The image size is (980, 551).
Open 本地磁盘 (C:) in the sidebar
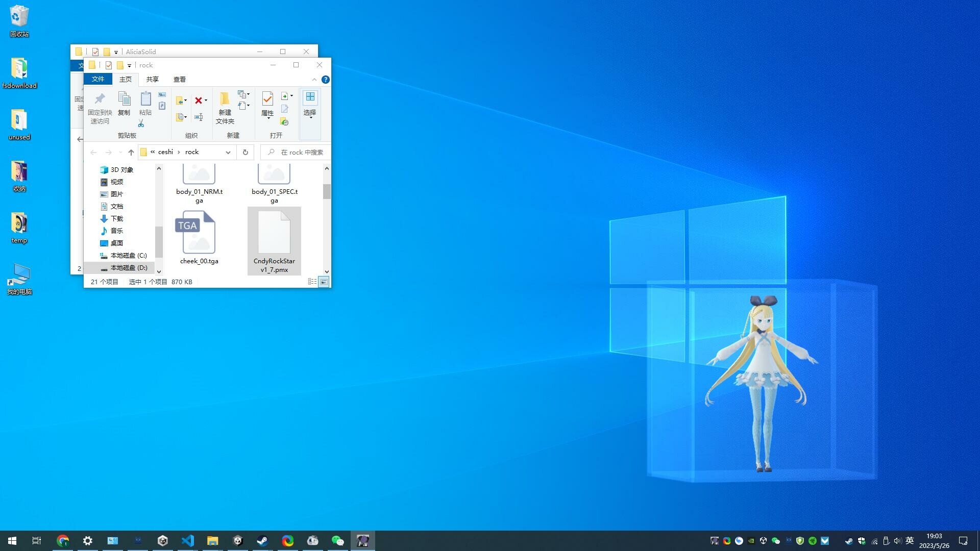(x=129, y=256)
